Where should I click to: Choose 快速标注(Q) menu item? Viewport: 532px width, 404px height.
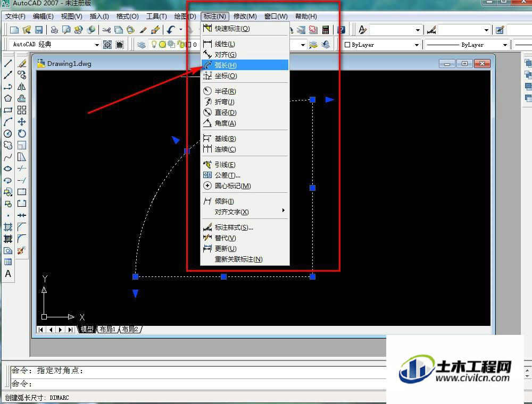245,29
